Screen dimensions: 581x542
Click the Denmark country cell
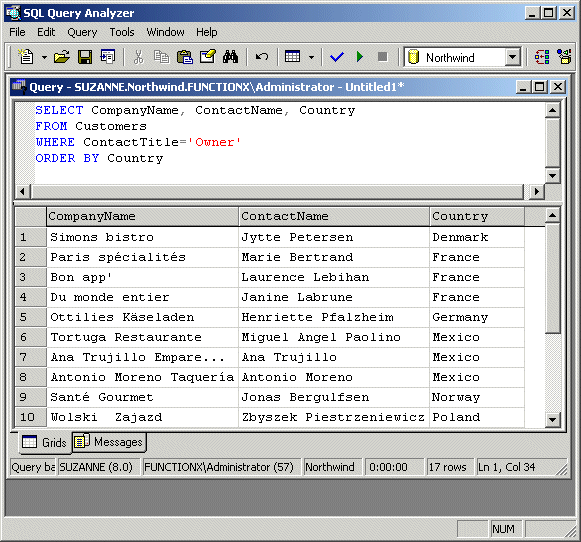coord(477,237)
